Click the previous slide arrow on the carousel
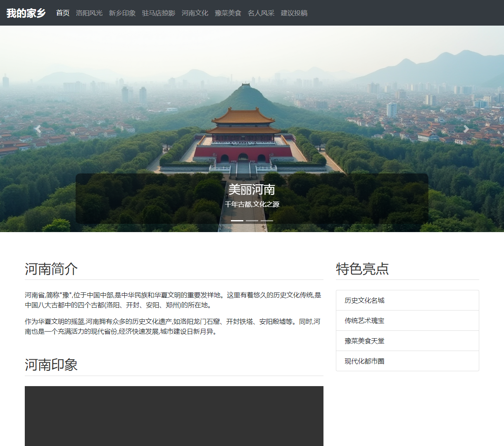The image size is (504, 446). (x=38, y=128)
